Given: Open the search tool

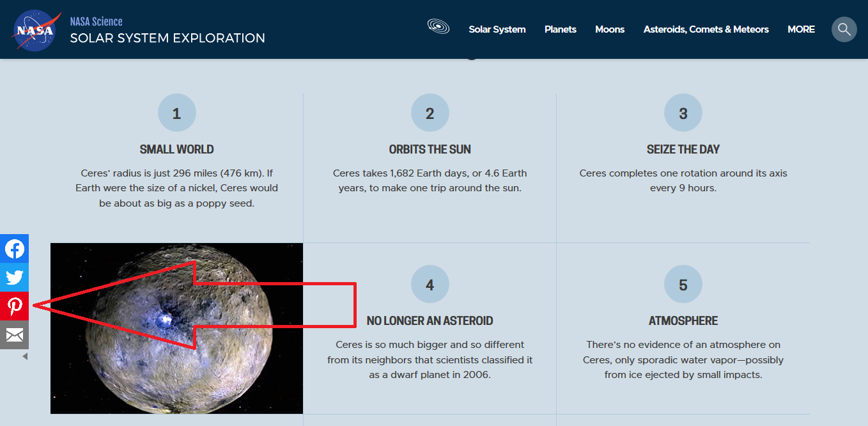Looking at the screenshot, I should tap(844, 29).
